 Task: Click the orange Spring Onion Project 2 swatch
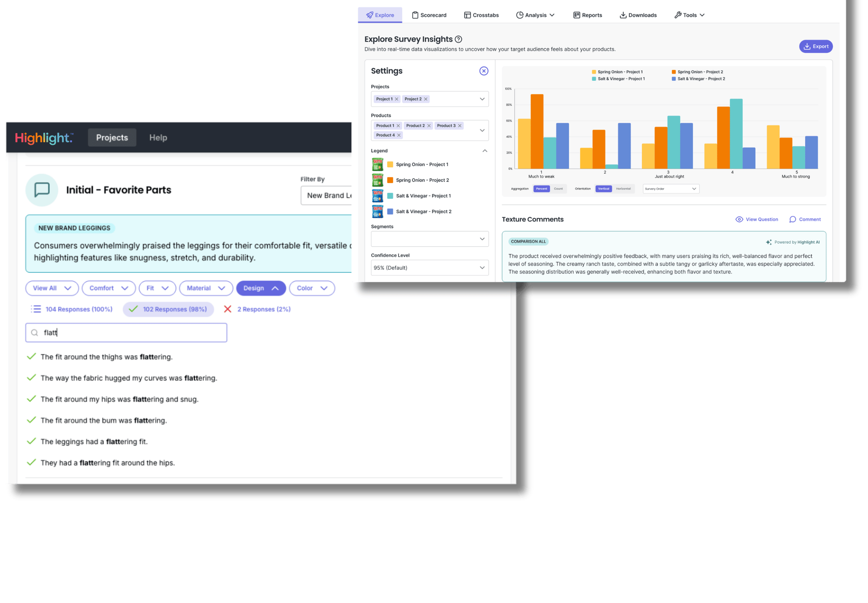click(390, 180)
